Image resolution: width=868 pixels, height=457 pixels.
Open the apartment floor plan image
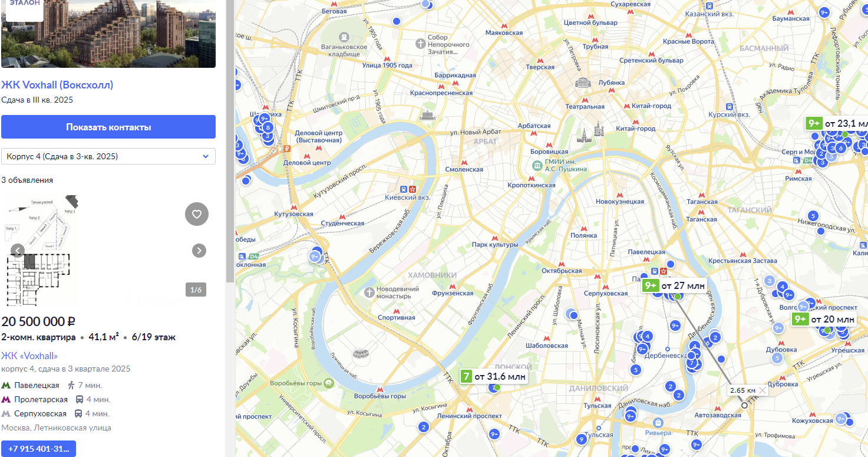pos(39,251)
